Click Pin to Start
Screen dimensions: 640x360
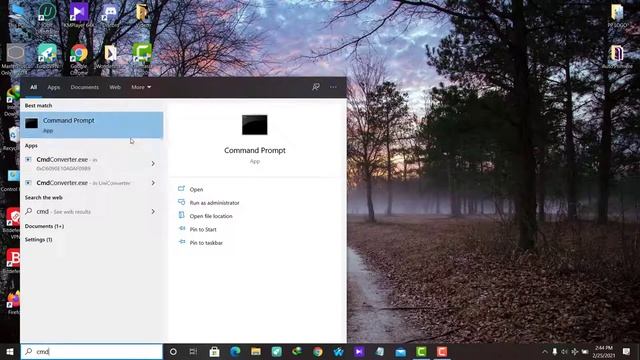[203, 229]
